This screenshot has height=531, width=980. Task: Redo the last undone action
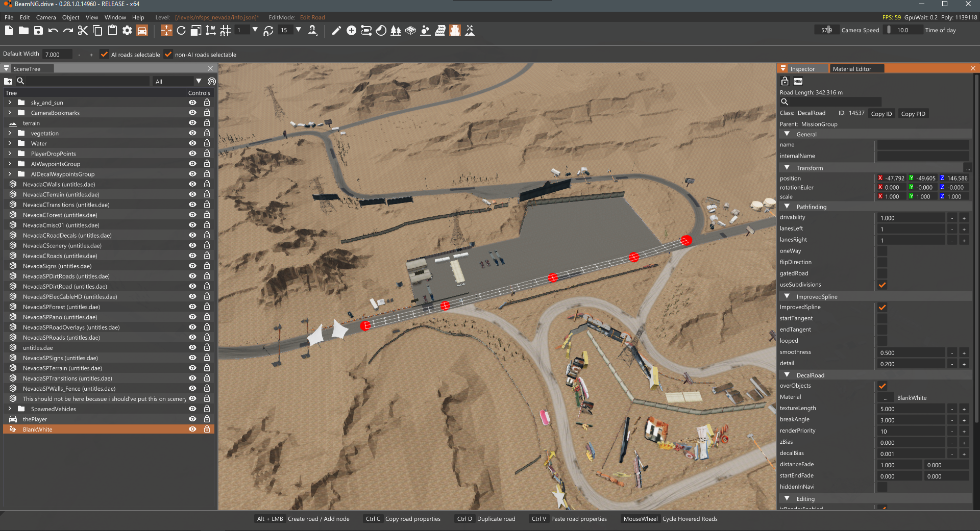point(68,31)
